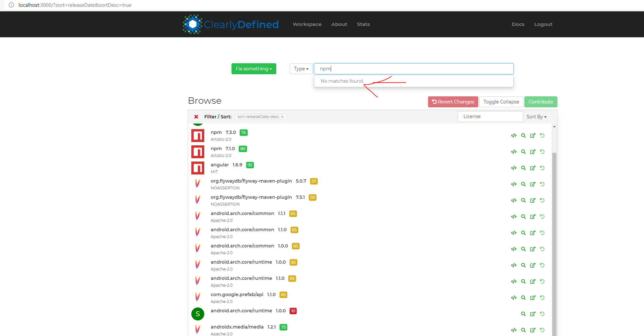The image size is (644, 336).
Task: Focus the search field containing npm
Action: point(414,69)
